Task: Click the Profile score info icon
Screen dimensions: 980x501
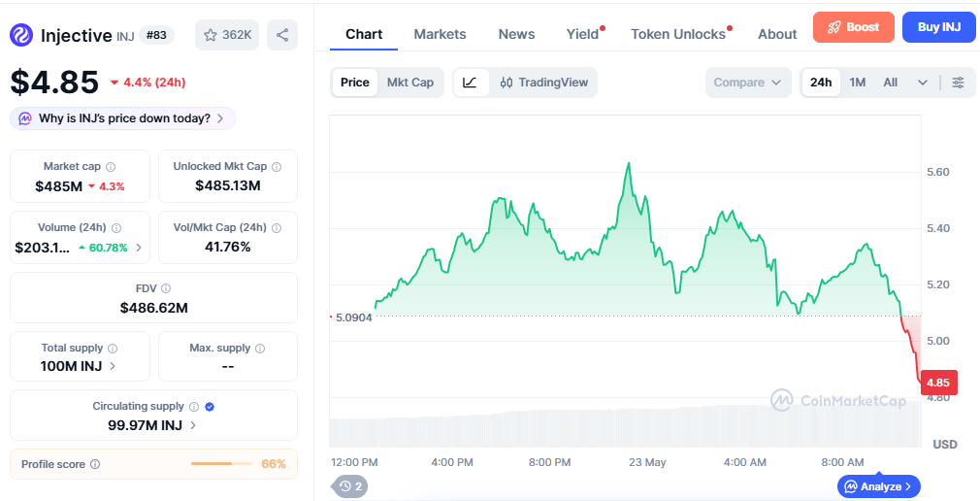Action: click(x=95, y=464)
